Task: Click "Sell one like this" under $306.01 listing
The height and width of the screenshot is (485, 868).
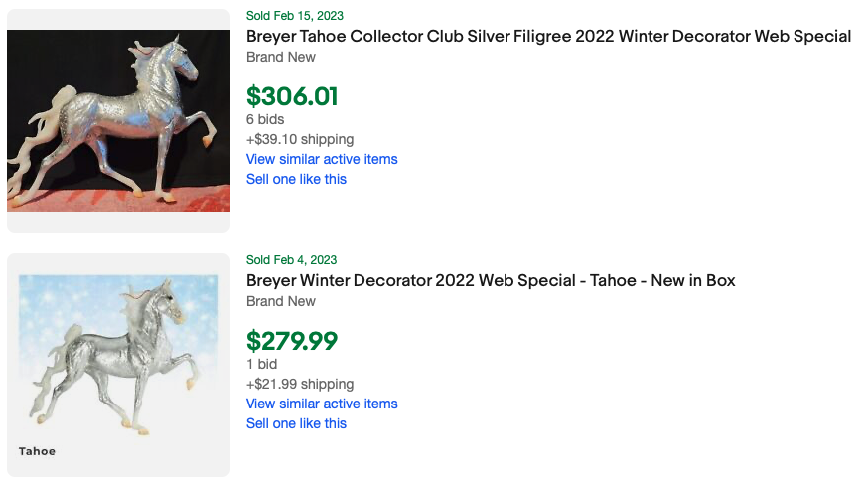Action: click(x=296, y=179)
